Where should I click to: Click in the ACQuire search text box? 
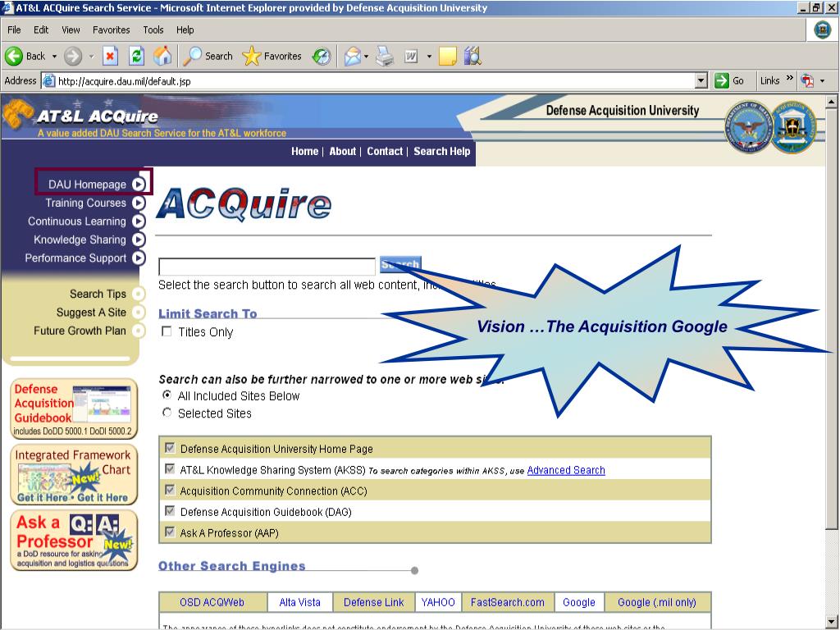267,267
